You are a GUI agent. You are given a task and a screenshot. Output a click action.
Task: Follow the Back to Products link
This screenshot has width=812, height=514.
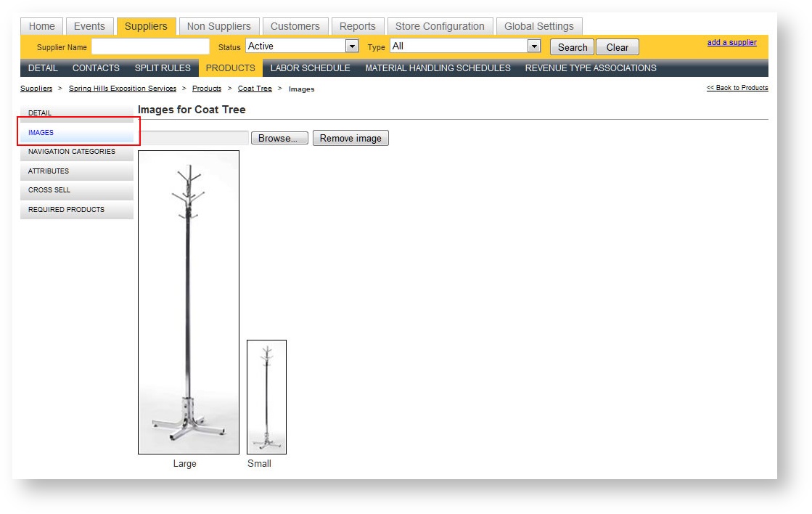[737, 88]
